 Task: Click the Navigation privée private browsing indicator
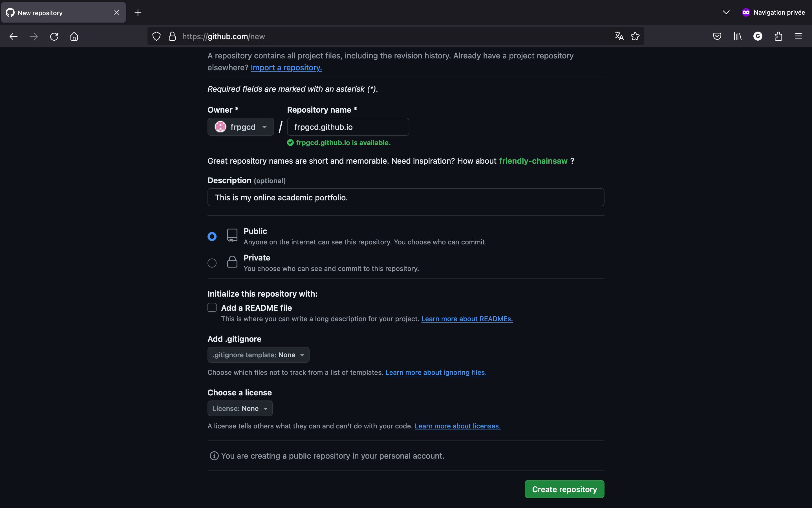pyautogui.click(x=773, y=12)
